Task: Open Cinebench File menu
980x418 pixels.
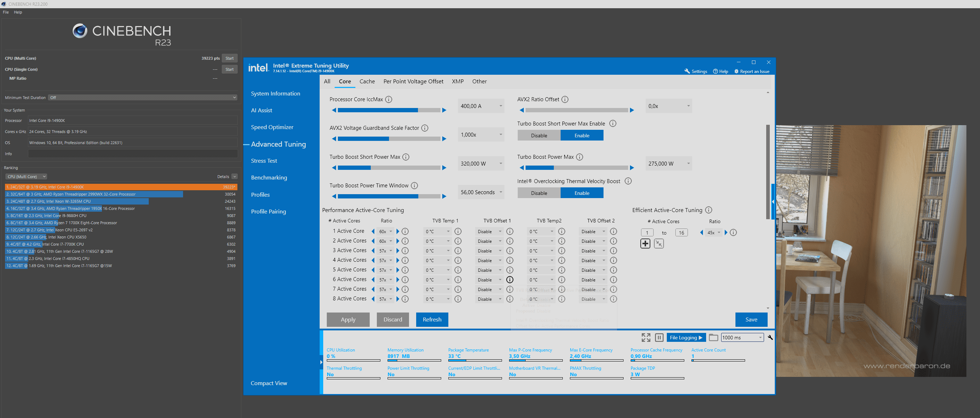Action: click(x=6, y=12)
